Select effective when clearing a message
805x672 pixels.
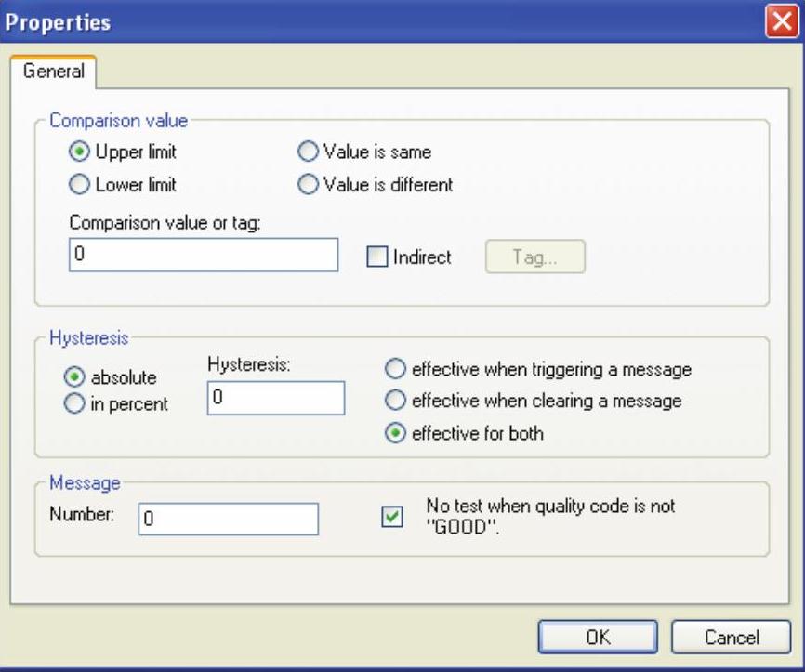click(x=396, y=401)
